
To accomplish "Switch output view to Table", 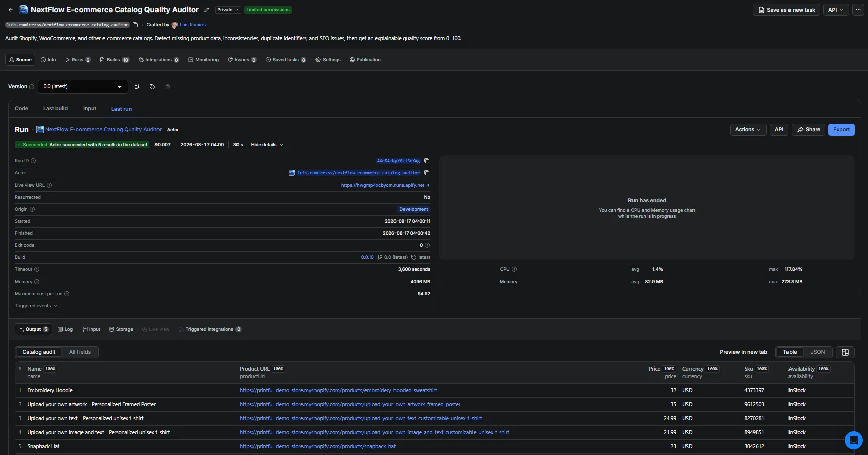I will point(790,352).
